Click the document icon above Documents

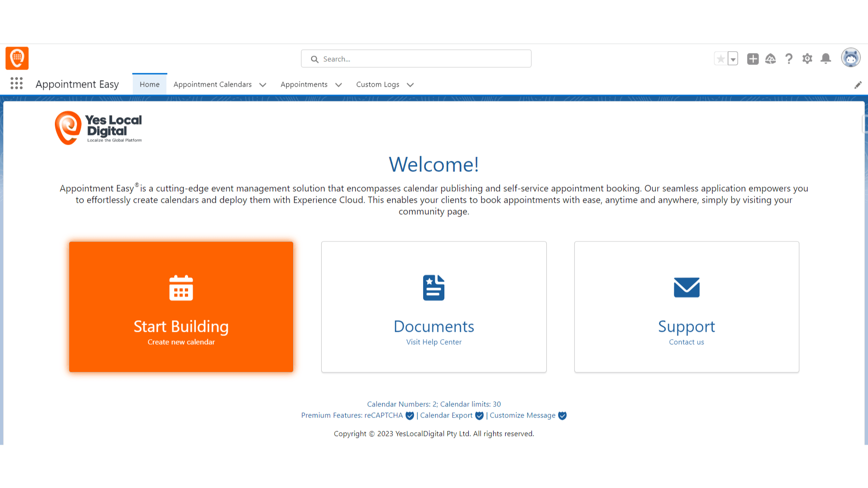(434, 288)
